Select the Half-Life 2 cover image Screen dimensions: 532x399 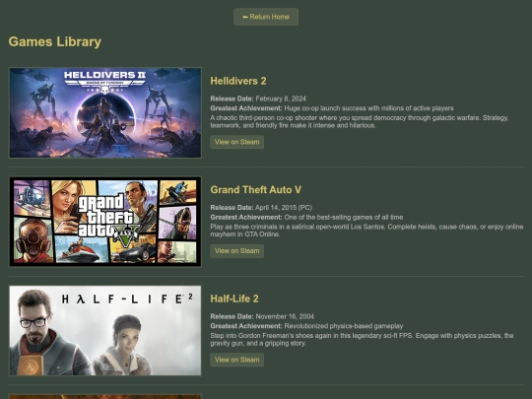[x=105, y=330]
